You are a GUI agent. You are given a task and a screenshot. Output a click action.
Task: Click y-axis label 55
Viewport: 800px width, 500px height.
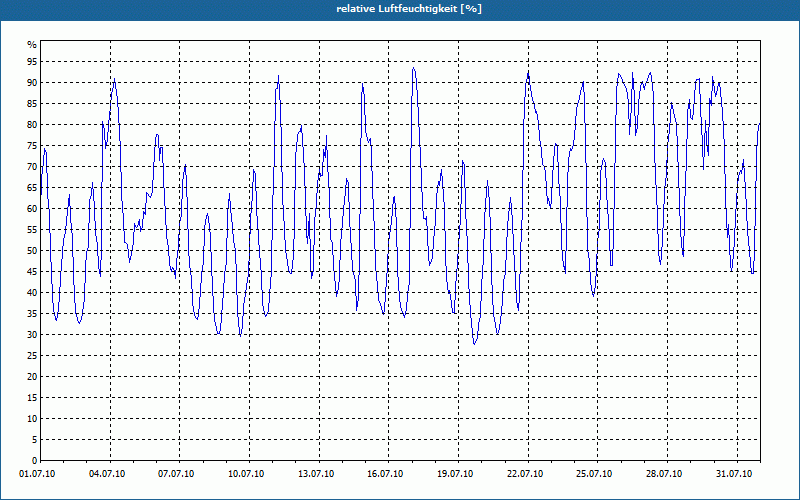click(x=32, y=230)
